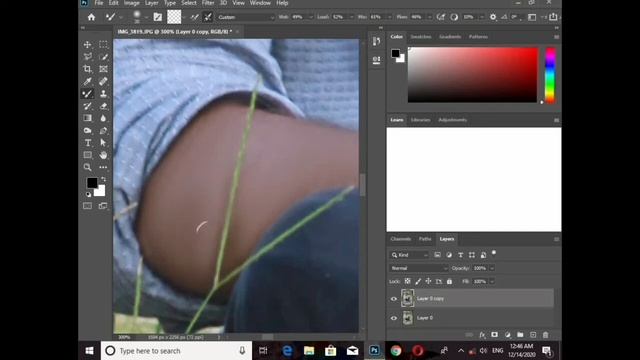Toggle lock position icon
This screenshot has height=360, width=640.
428,281
